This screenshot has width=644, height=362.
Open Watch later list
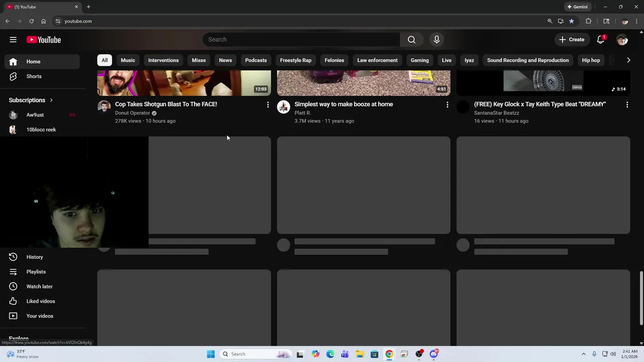pos(42,287)
